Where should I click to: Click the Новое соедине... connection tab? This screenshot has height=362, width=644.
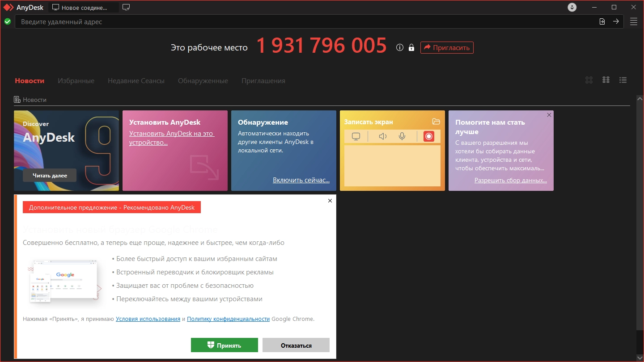pos(84,8)
